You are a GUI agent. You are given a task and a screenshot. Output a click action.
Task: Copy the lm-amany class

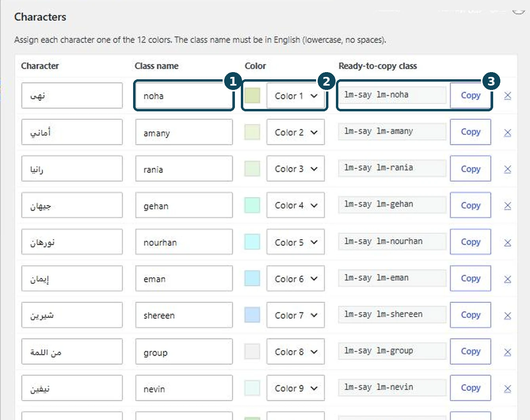(470, 132)
